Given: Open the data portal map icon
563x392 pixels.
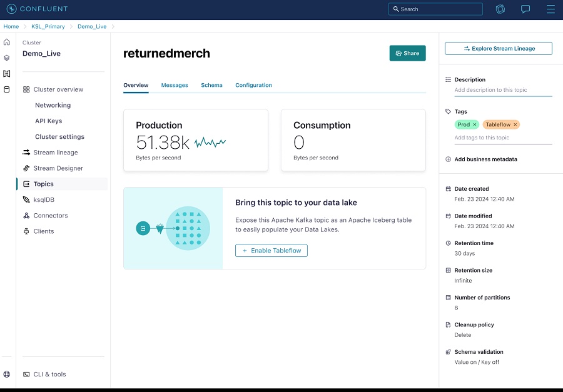Looking at the screenshot, I should click(7, 74).
